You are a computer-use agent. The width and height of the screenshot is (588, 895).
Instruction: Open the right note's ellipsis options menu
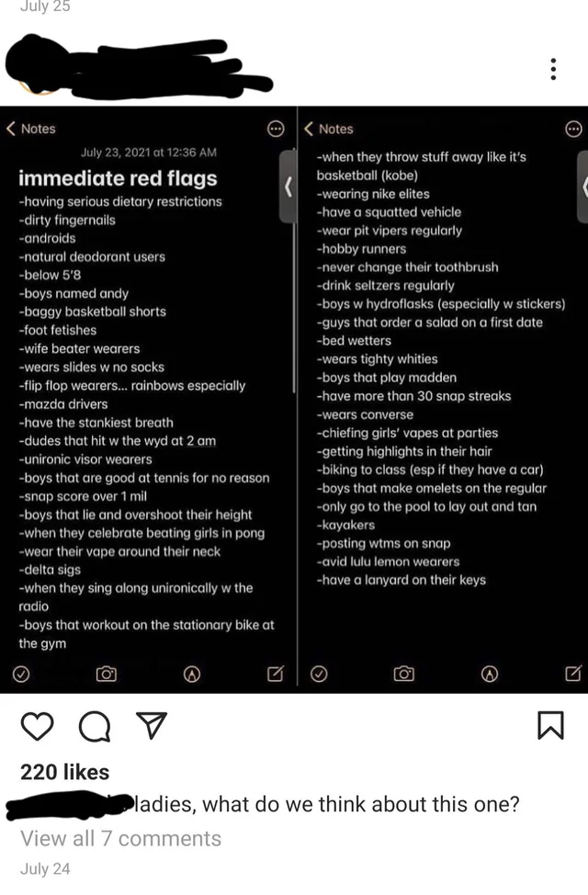click(x=573, y=129)
